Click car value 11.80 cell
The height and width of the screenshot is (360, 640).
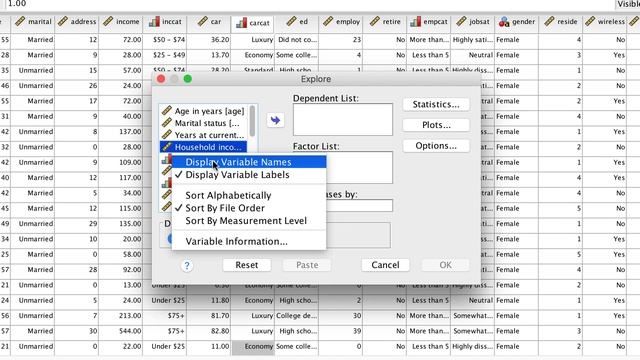tap(209, 300)
